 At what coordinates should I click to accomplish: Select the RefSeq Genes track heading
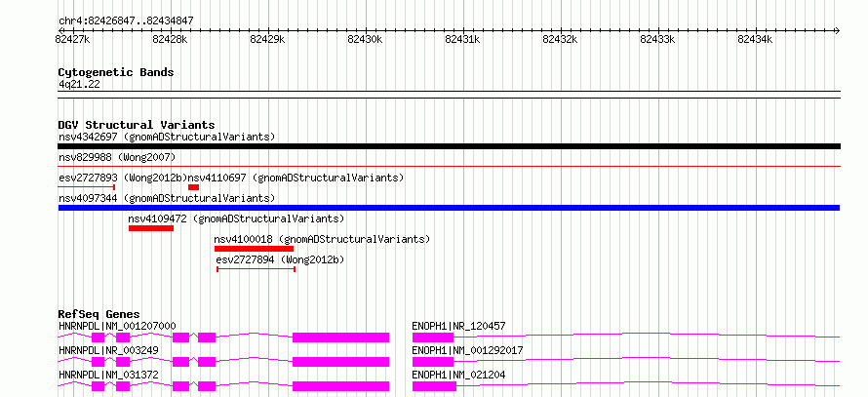[x=99, y=314]
